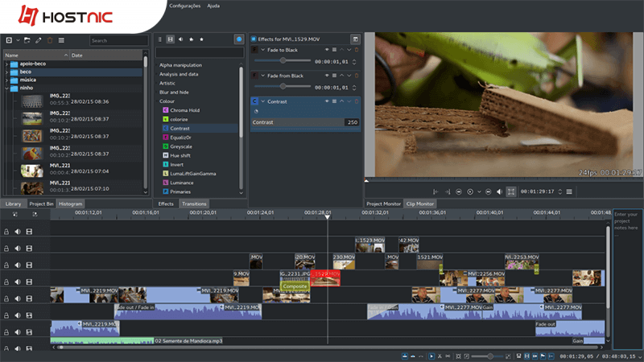
Task: Disable the Fade from Black effect eye
Action: [327, 76]
